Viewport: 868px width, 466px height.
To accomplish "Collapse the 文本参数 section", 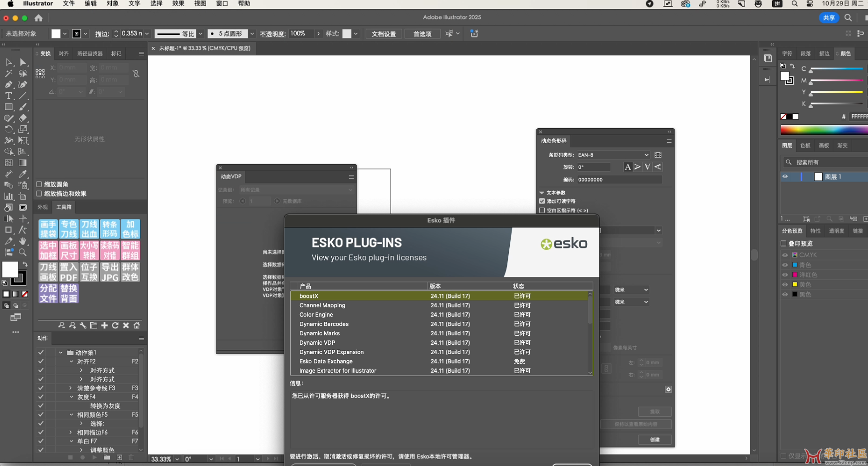I will click(x=542, y=193).
